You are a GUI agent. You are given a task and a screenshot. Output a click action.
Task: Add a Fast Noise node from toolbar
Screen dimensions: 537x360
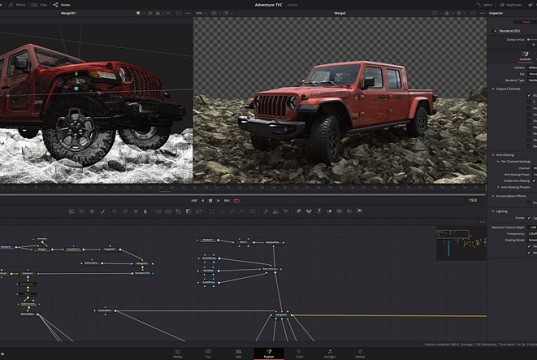pos(82,211)
